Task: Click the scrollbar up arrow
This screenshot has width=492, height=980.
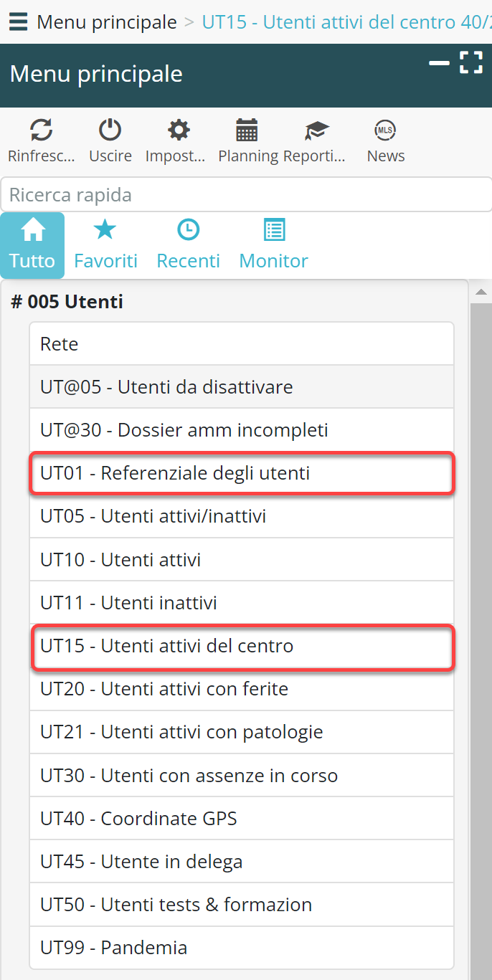Action: 481,292
